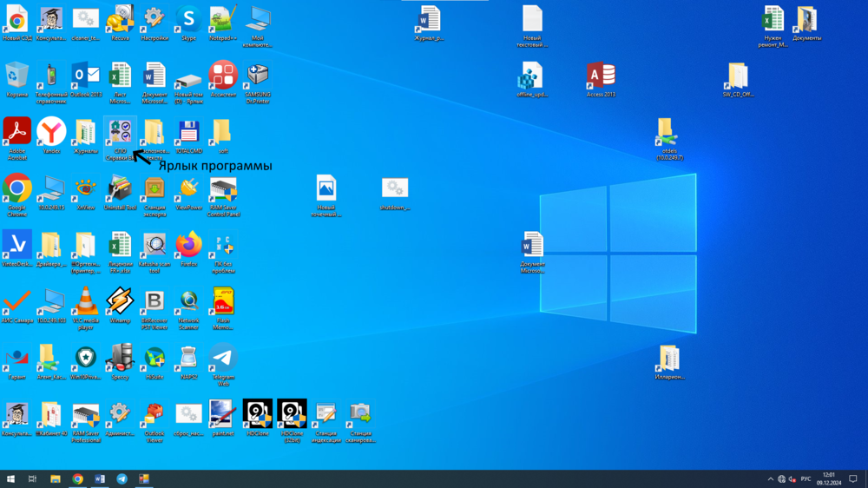868x488 pixels.
Task: Open the Win10Priva... shield shortcut
Action: click(86, 362)
